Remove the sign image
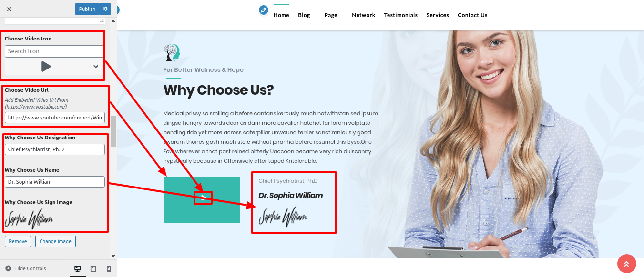The height and width of the screenshot is (277, 644). [x=18, y=241]
